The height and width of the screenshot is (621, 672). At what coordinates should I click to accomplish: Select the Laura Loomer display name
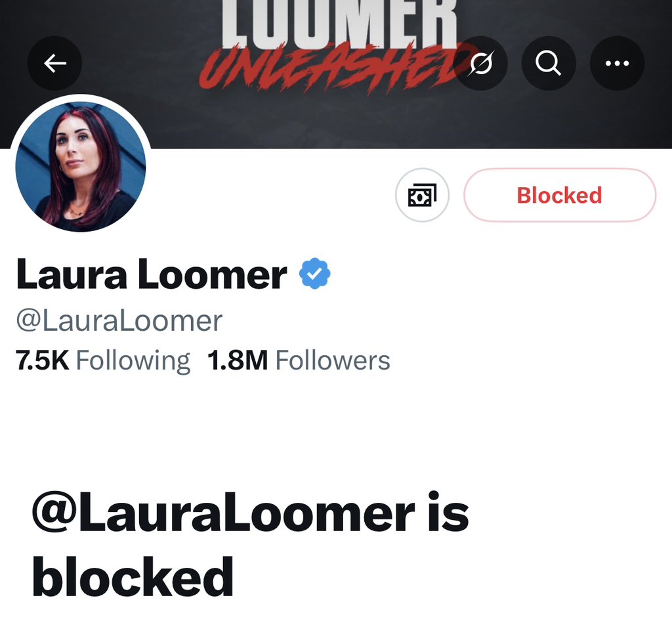pos(152,274)
